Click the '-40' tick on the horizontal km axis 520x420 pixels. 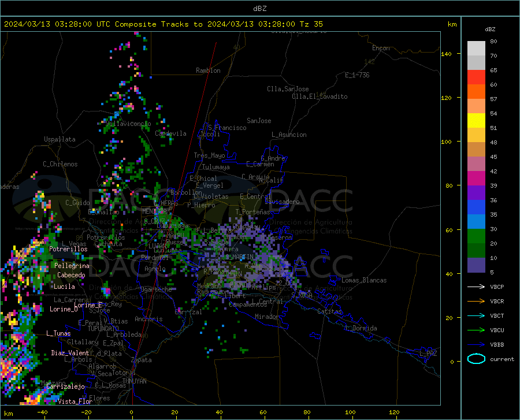click(x=42, y=412)
